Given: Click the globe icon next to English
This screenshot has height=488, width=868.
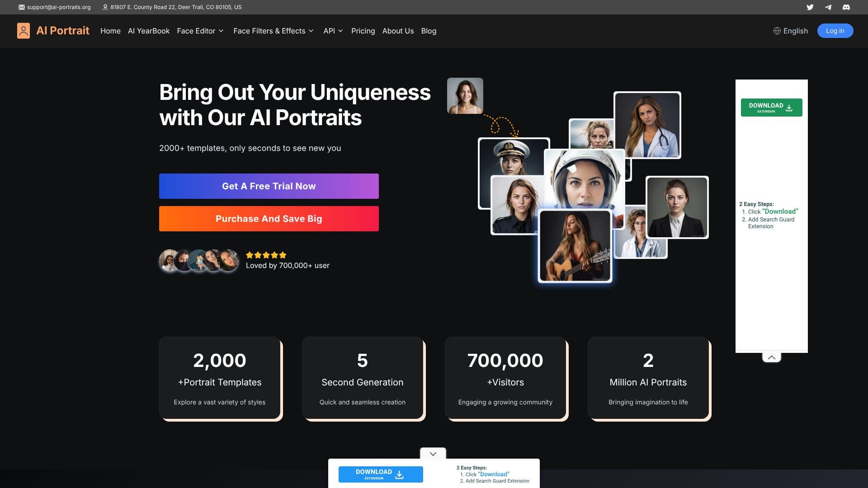Looking at the screenshot, I should (x=777, y=31).
